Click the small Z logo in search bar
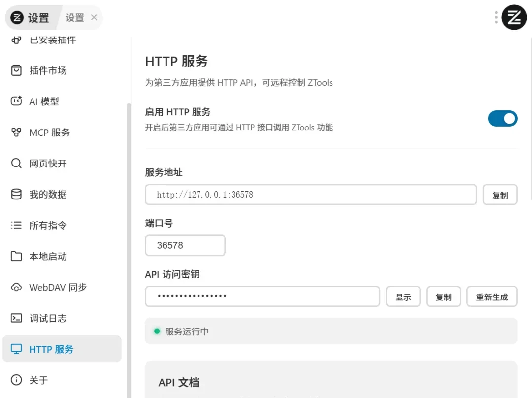Image resolution: width=532 pixels, height=398 pixels. [17, 17]
